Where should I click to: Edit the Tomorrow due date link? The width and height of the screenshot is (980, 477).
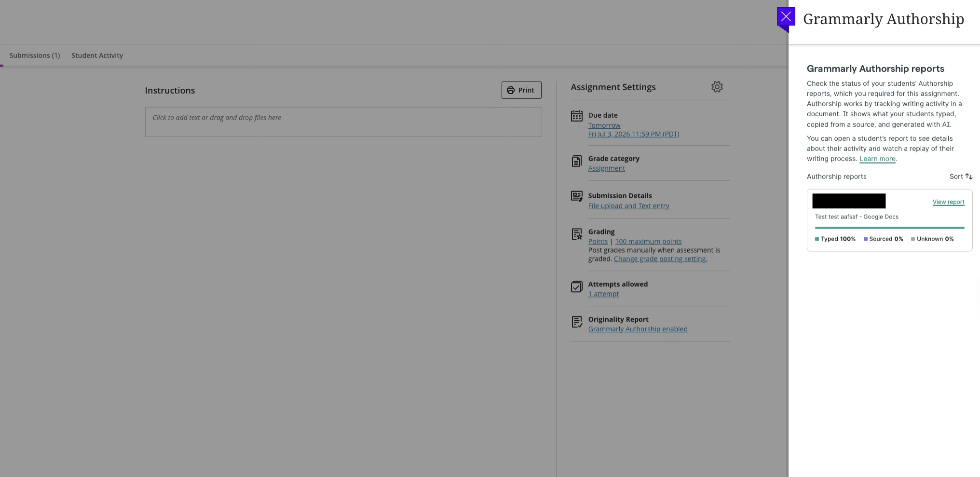pyautogui.click(x=604, y=125)
